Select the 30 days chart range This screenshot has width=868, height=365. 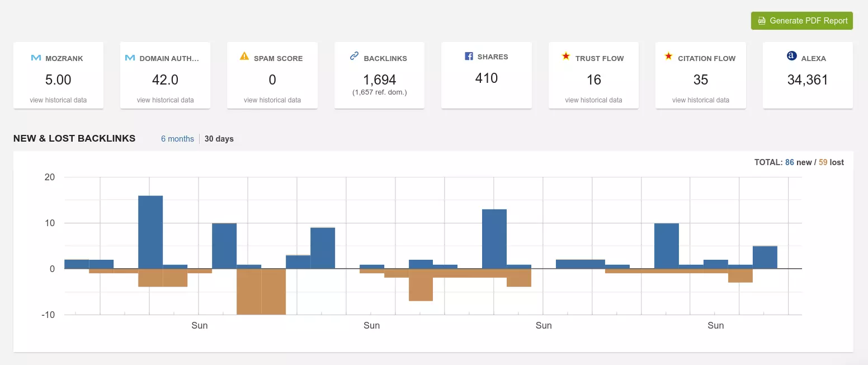pyautogui.click(x=219, y=139)
